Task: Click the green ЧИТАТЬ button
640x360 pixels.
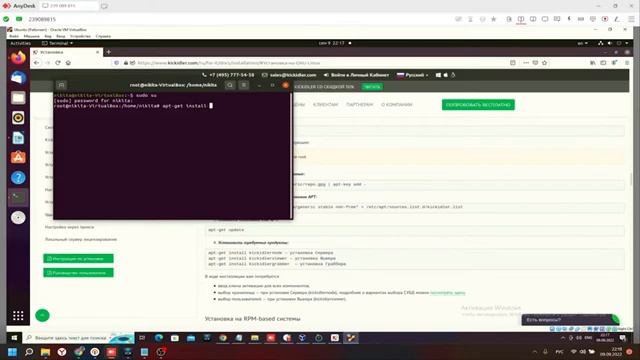Action: click(x=372, y=87)
